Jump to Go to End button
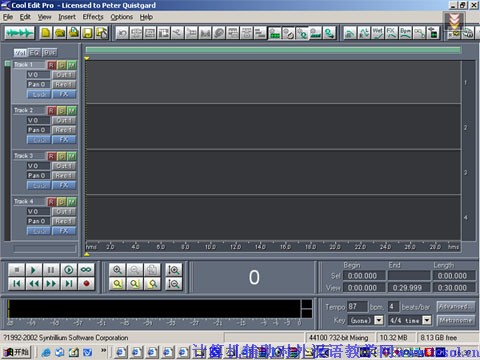The image size is (480, 360). click(69, 284)
